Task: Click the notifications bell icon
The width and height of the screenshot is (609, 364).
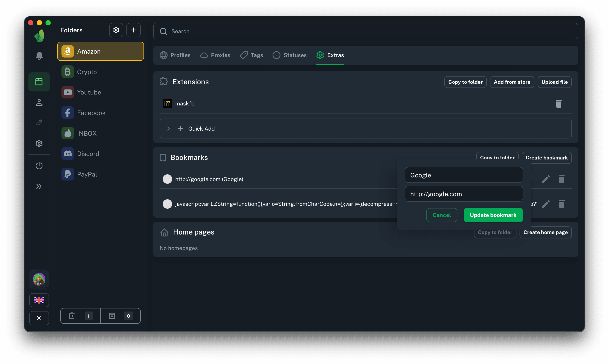Action: point(39,56)
